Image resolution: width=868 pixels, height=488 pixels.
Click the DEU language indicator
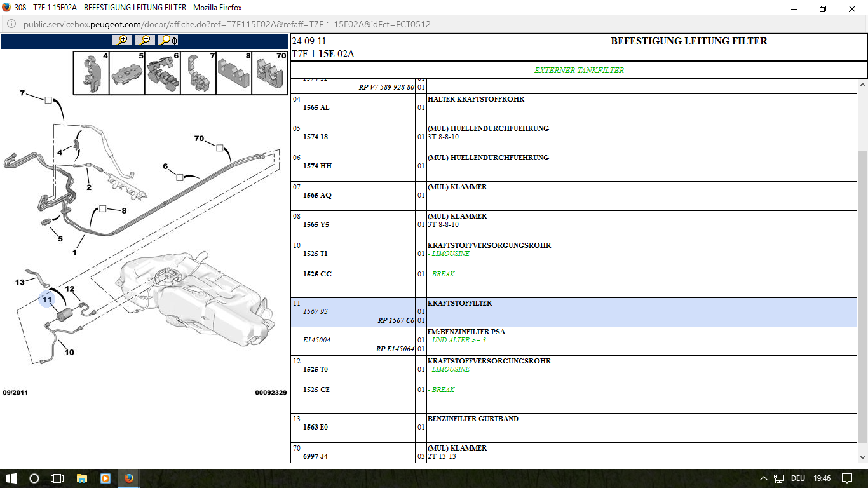[797, 478]
